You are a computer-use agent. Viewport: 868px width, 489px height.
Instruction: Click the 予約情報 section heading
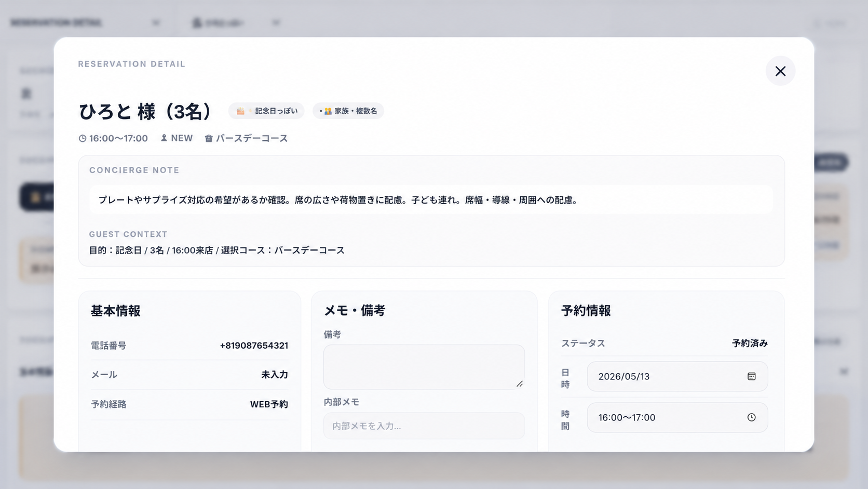586,311
